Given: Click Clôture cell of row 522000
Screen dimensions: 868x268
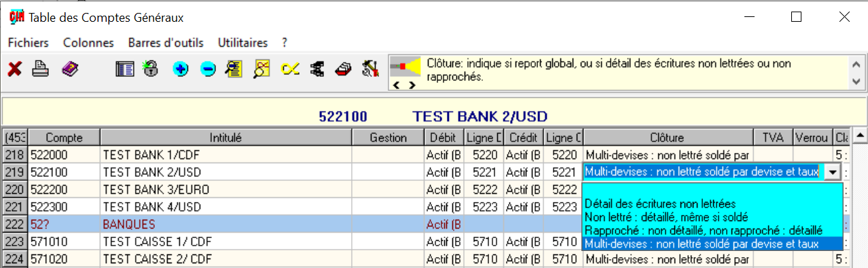Looking at the screenshot, I should click(x=668, y=155).
